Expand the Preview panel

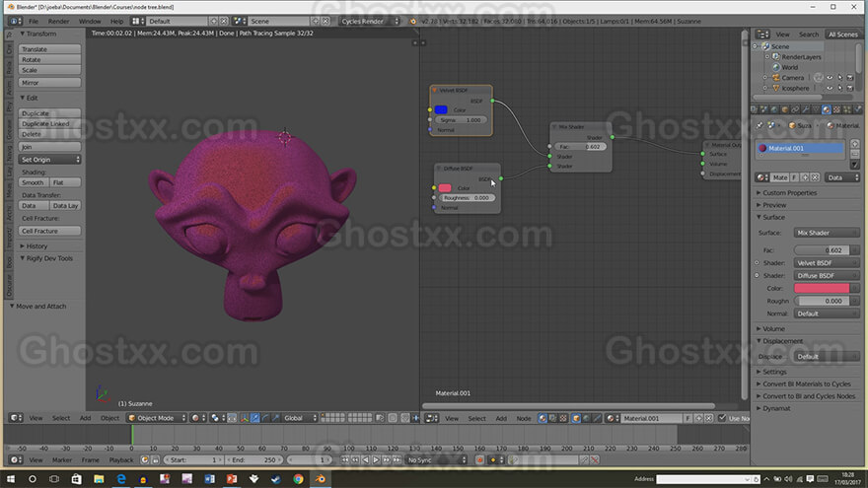[x=772, y=205]
